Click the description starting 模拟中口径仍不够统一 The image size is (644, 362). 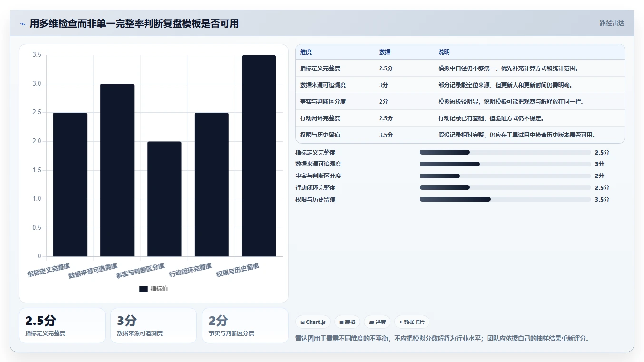508,68
